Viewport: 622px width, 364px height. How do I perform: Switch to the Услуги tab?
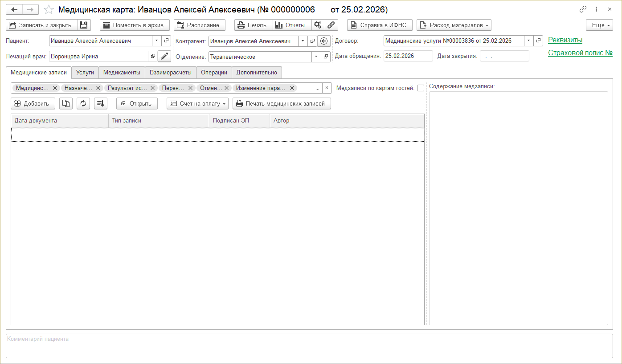click(85, 72)
